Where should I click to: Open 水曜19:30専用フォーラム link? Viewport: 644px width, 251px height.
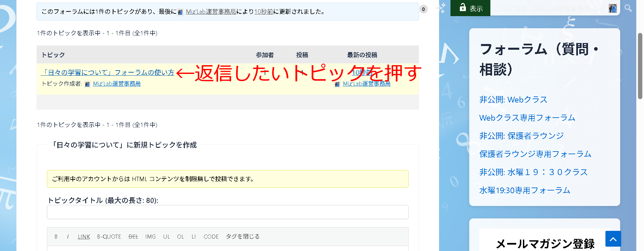(525, 190)
